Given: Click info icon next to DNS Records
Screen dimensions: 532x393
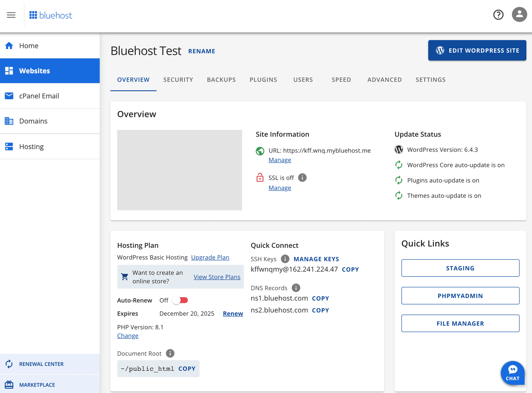Looking at the screenshot, I should pyautogui.click(x=296, y=288).
